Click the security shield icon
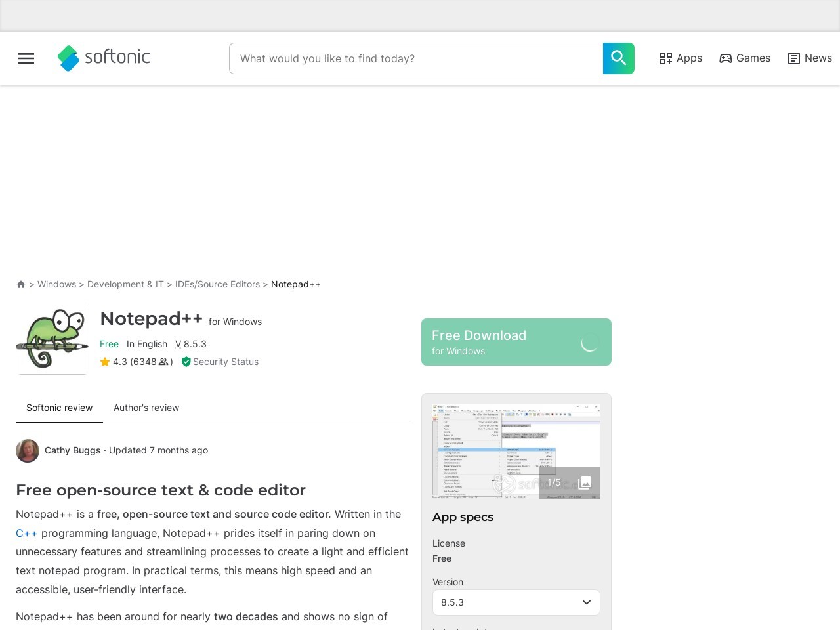 point(186,362)
